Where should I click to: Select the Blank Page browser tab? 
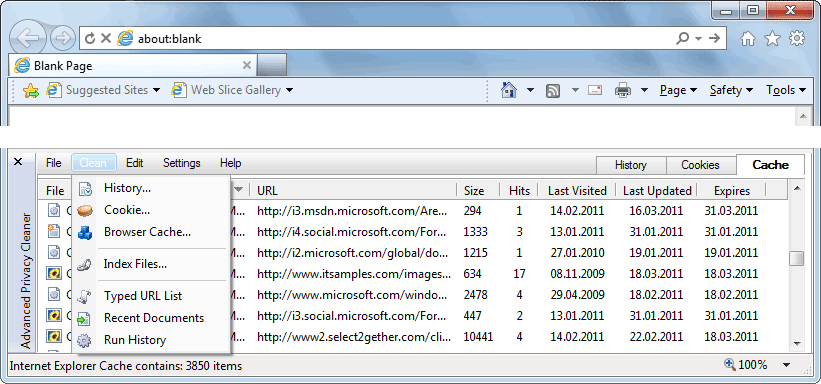132,65
